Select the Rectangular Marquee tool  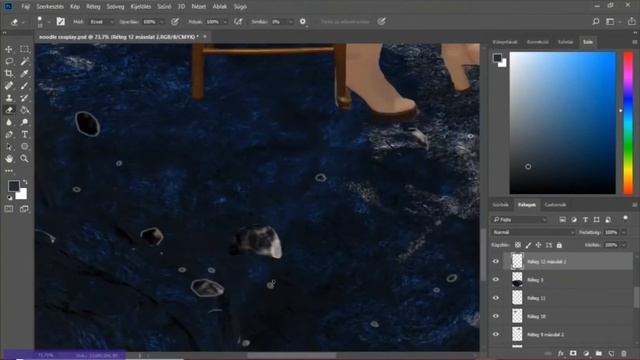pyautogui.click(x=24, y=49)
